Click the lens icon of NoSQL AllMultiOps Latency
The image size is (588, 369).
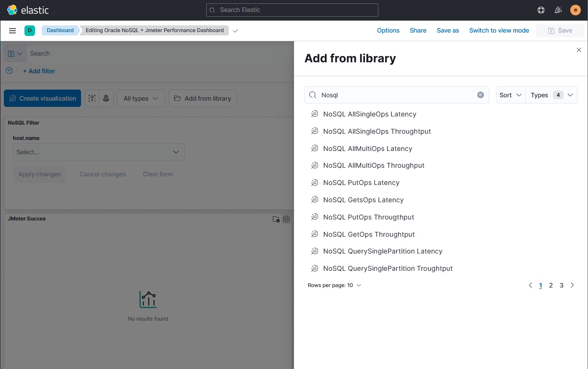[315, 149]
